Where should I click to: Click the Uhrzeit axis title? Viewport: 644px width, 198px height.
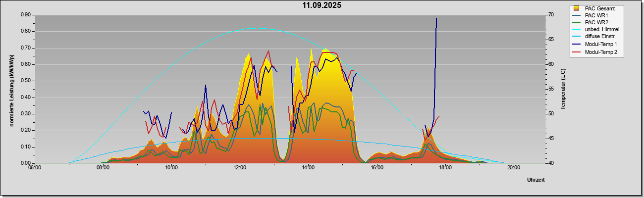536,180
